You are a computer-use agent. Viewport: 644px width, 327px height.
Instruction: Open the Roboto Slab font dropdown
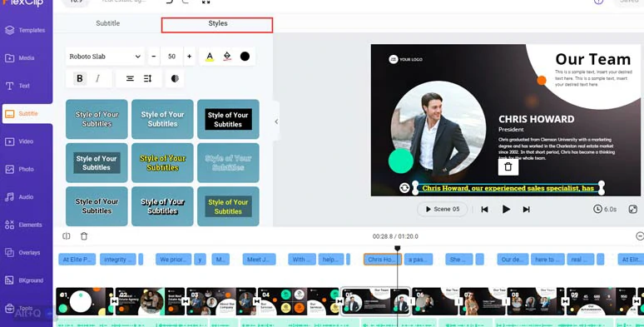105,57
